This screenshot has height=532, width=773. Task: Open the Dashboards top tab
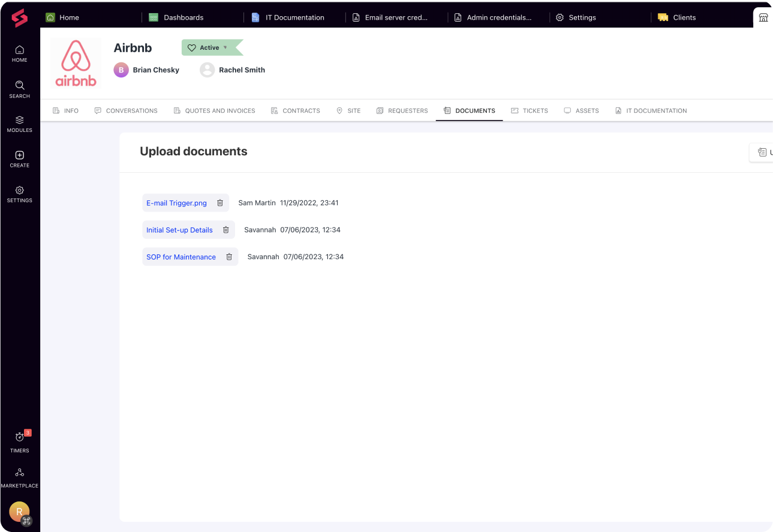177,17
